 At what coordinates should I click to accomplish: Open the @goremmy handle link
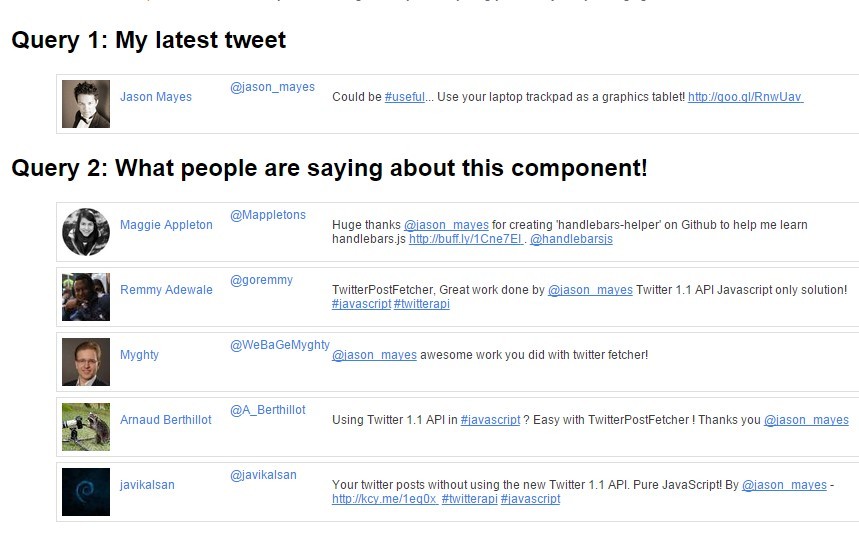(261, 280)
